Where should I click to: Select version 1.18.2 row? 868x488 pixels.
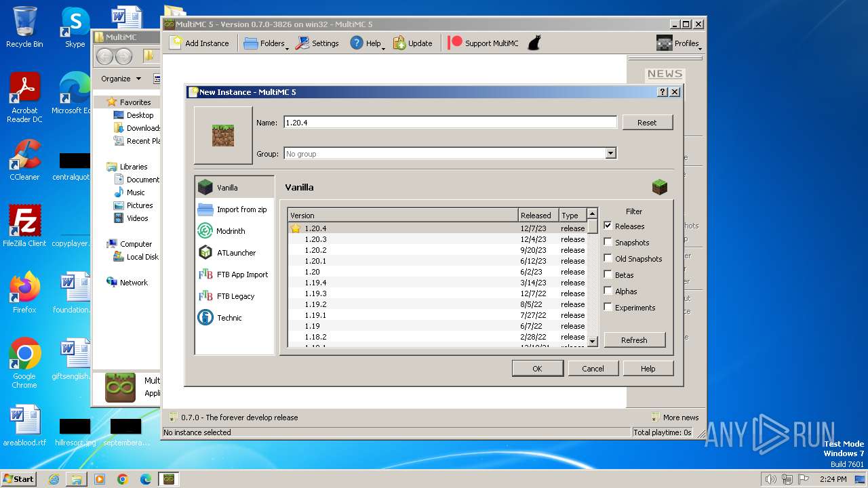coord(437,337)
